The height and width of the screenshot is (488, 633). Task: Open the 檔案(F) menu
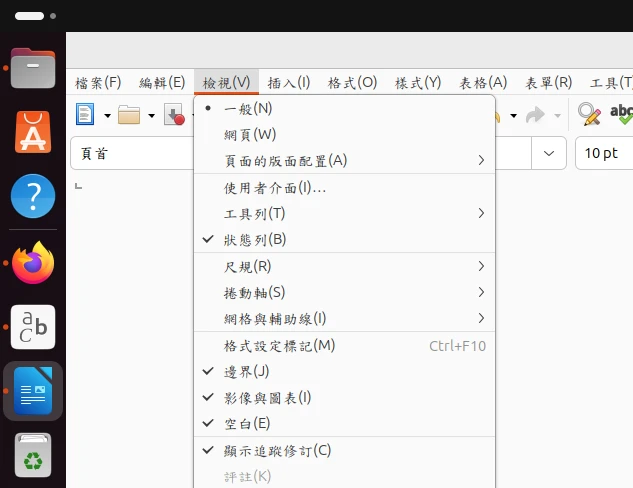click(x=98, y=83)
